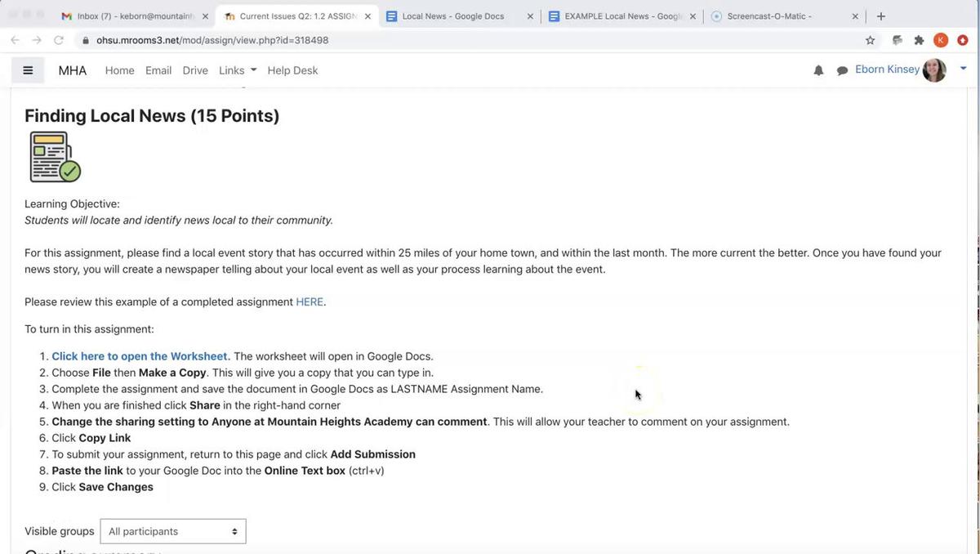Click the browser back arrow

pyautogui.click(x=15, y=40)
